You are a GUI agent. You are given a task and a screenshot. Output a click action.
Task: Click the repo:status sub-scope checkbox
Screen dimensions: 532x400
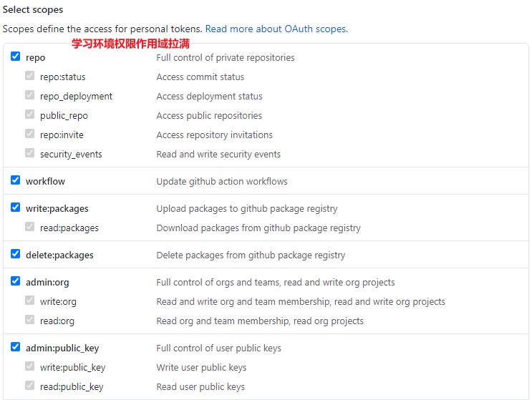click(x=30, y=76)
